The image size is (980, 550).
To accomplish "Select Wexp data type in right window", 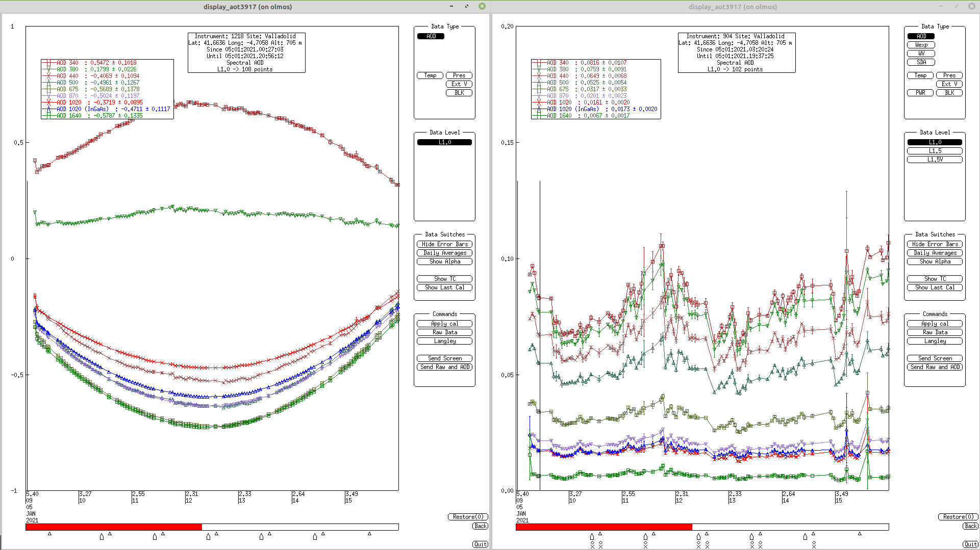I will 921,45.
